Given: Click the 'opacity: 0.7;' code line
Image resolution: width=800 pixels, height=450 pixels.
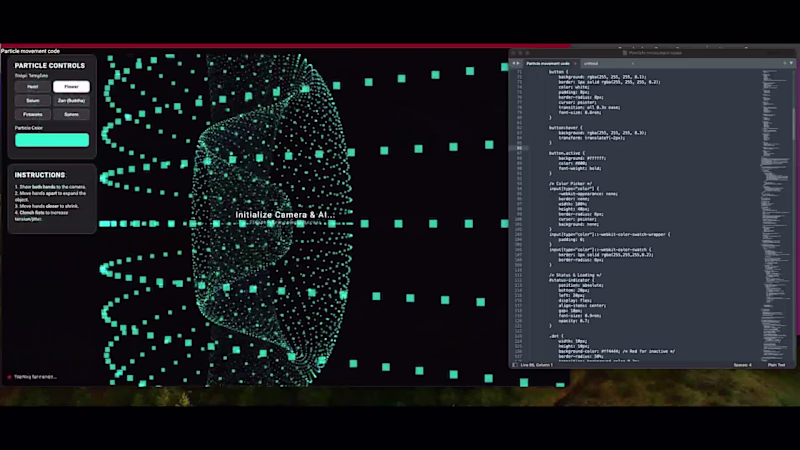Looking at the screenshot, I should coord(574,320).
